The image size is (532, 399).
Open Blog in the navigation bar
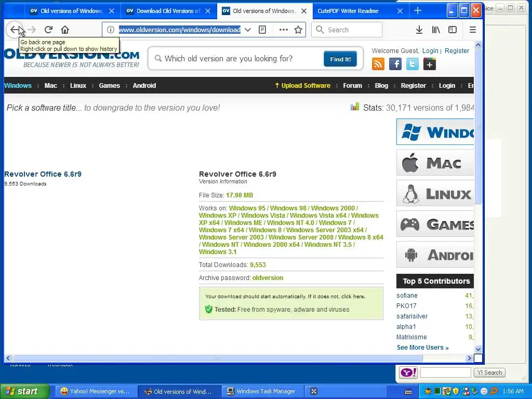click(381, 86)
